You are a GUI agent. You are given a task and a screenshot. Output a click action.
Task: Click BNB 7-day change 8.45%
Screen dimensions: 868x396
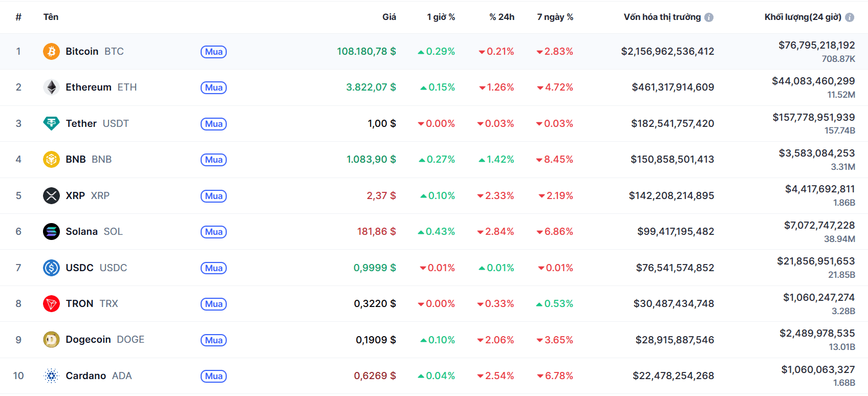coord(555,159)
